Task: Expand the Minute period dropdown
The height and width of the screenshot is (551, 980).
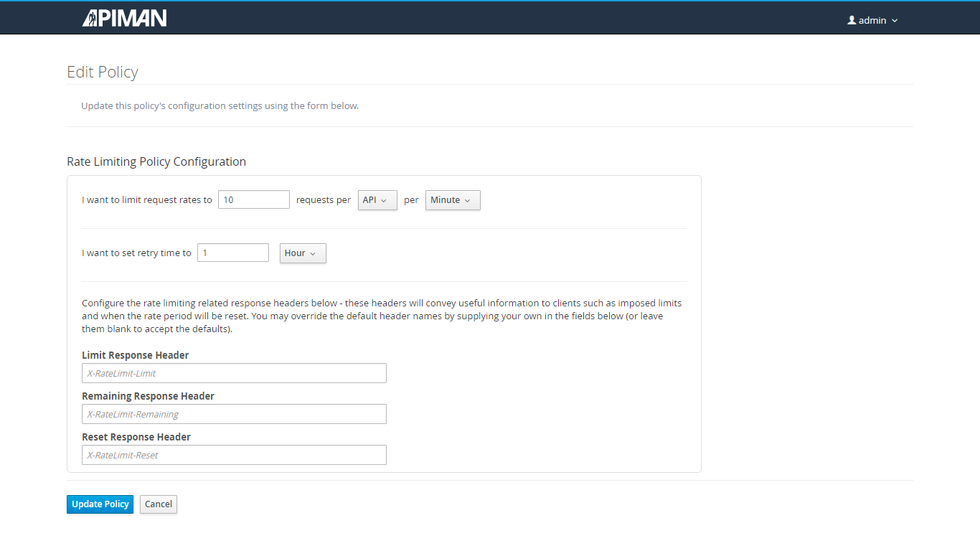Action: 452,200
